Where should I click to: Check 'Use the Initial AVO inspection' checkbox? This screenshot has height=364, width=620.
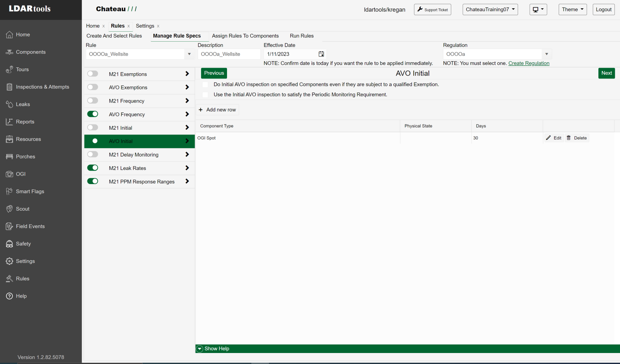(x=205, y=95)
